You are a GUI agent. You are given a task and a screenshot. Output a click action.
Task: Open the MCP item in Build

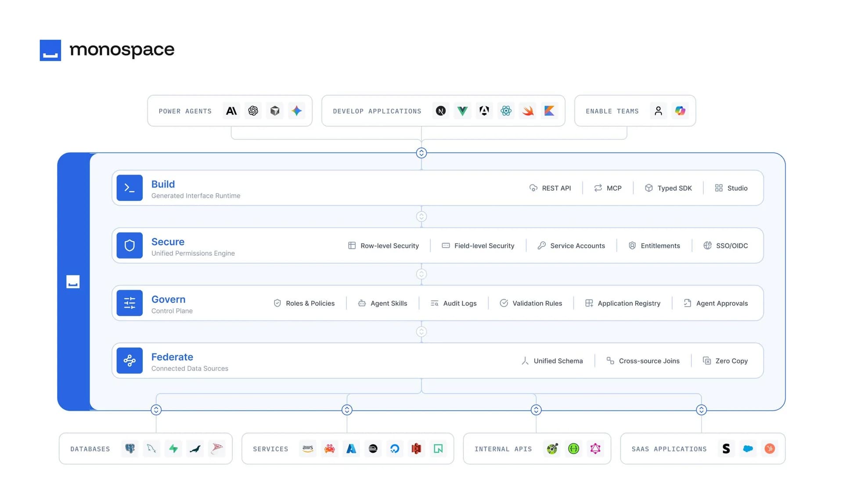point(608,188)
